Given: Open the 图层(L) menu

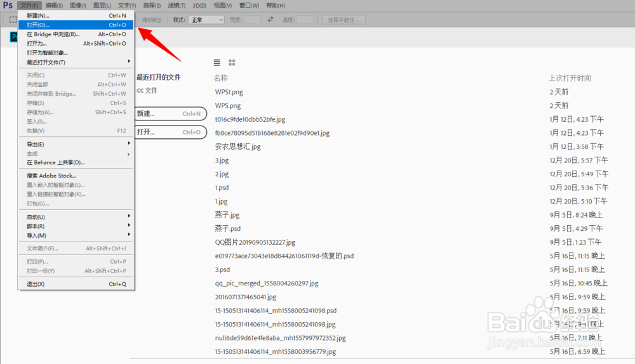Looking at the screenshot, I should click(102, 5).
